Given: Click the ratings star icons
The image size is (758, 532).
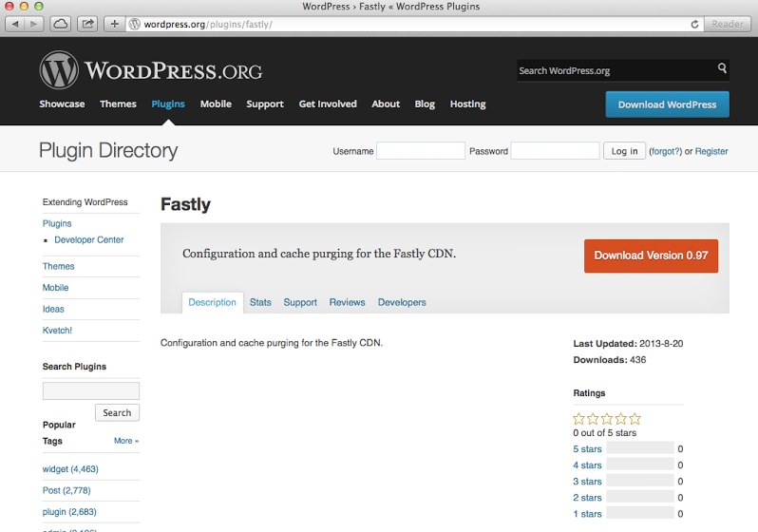Looking at the screenshot, I should pos(607,418).
